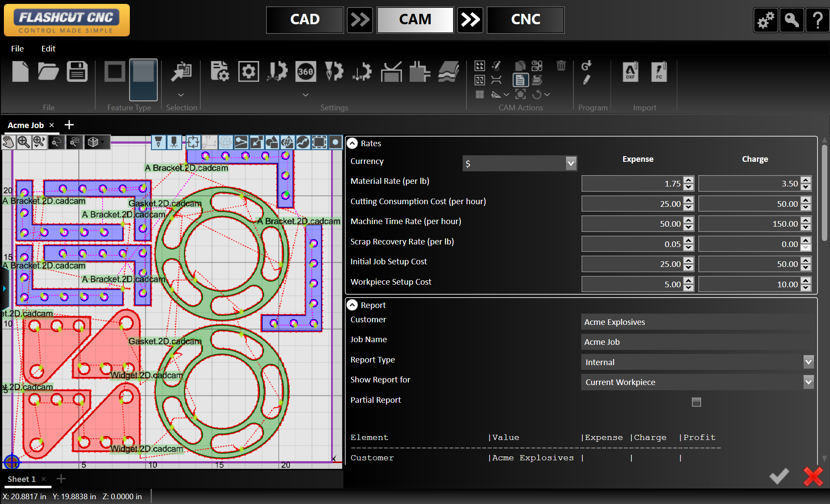Click the trash delete icon in CAM Actions

tap(561, 65)
